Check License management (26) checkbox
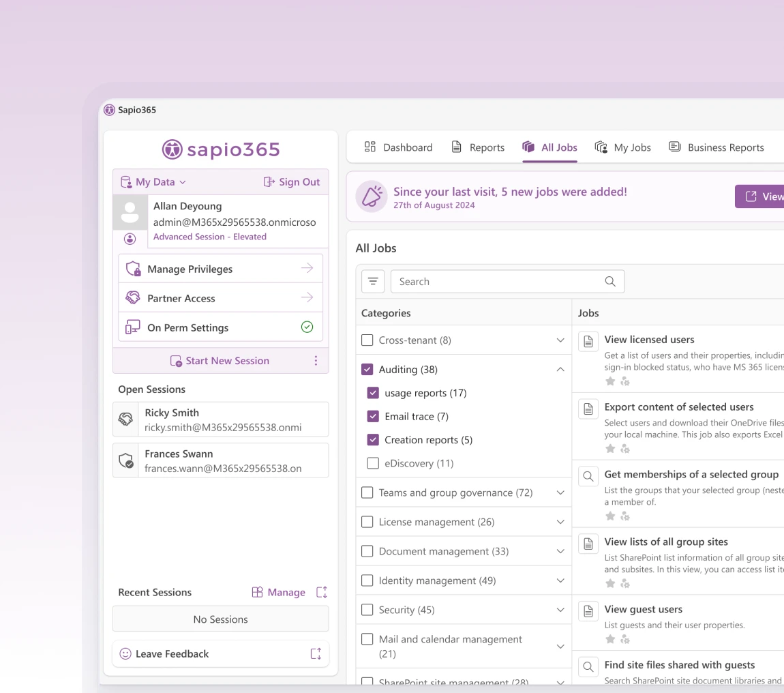This screenshot has height=693, width=784. click(x=367, y=522)
